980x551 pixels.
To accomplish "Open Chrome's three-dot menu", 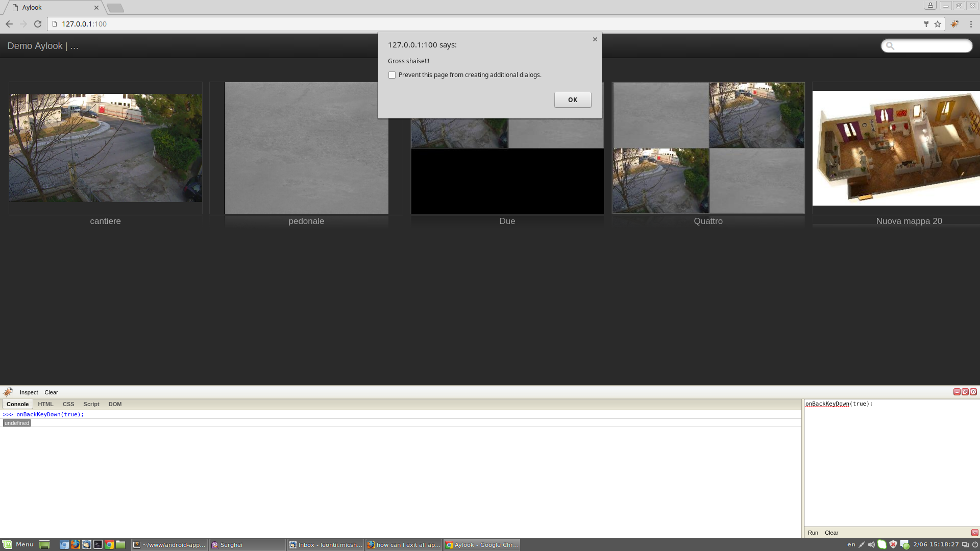I will click(x=971, y=24).
